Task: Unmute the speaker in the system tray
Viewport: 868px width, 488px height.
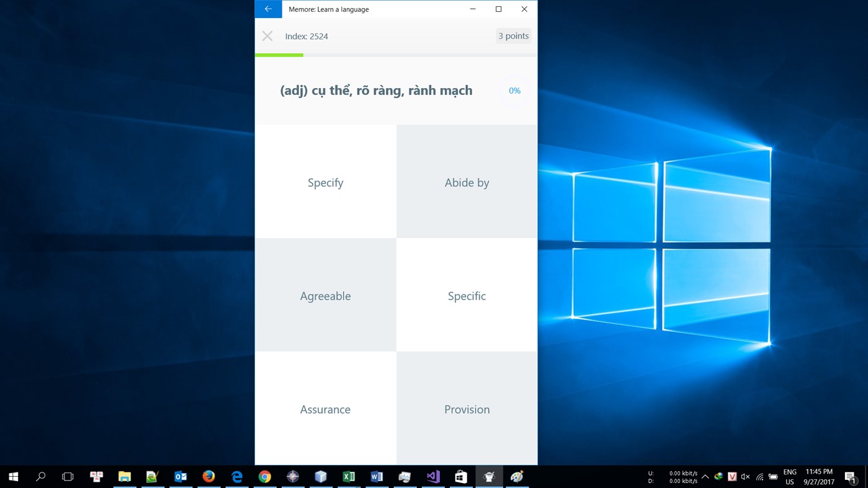Action: point(745,477)
